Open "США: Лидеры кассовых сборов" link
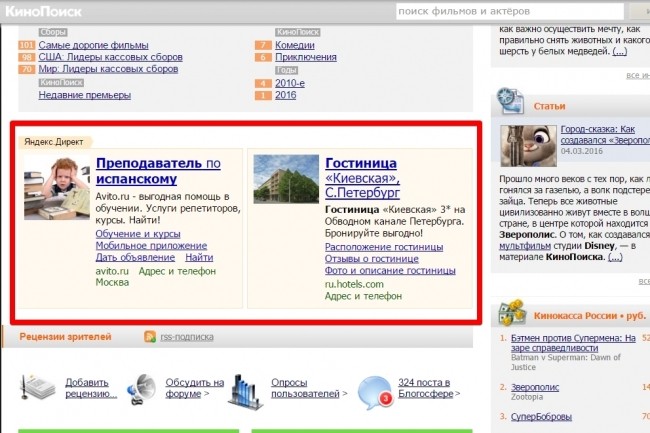 (x=110, y=57)
